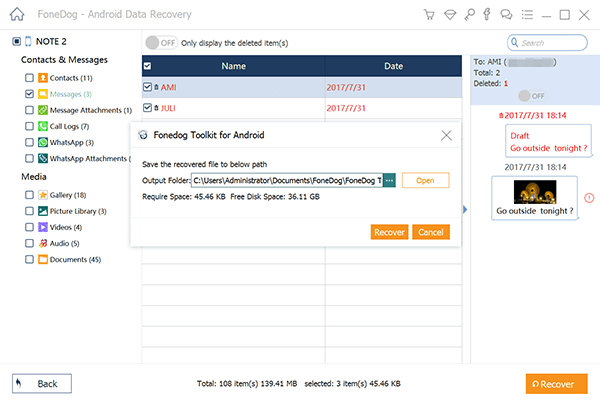Click the Fonedog Toolkit dialog logo icon
The width and height of the screenshot is (600, 402).
[143, 135]
